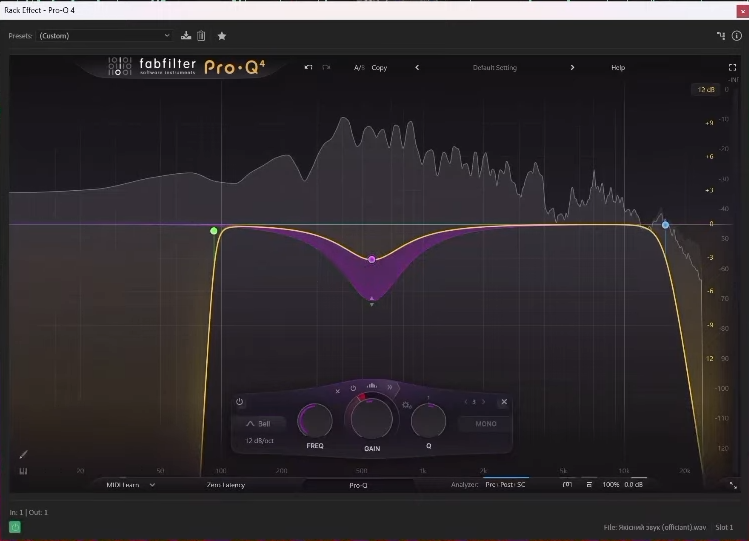Expand the double-arrow panel above gain knob
The width and height of the screenshot is (749, 541).
pyautogui.click(x=390, y=387)
